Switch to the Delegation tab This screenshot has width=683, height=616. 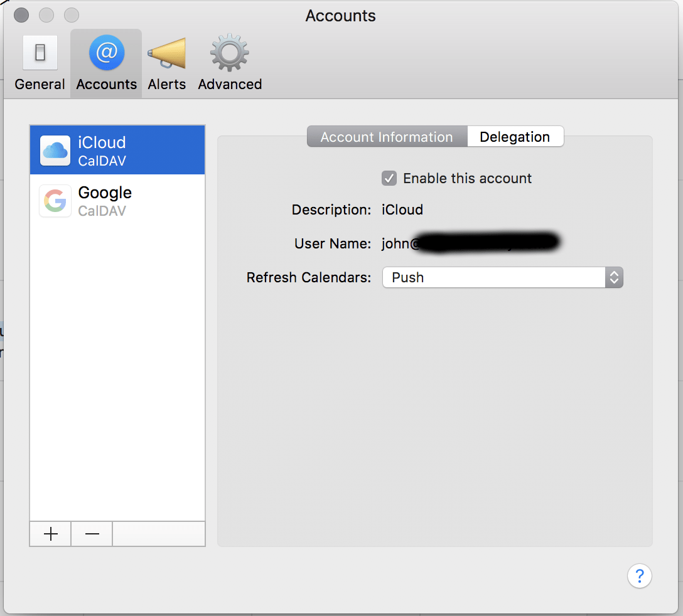point(515,136)
